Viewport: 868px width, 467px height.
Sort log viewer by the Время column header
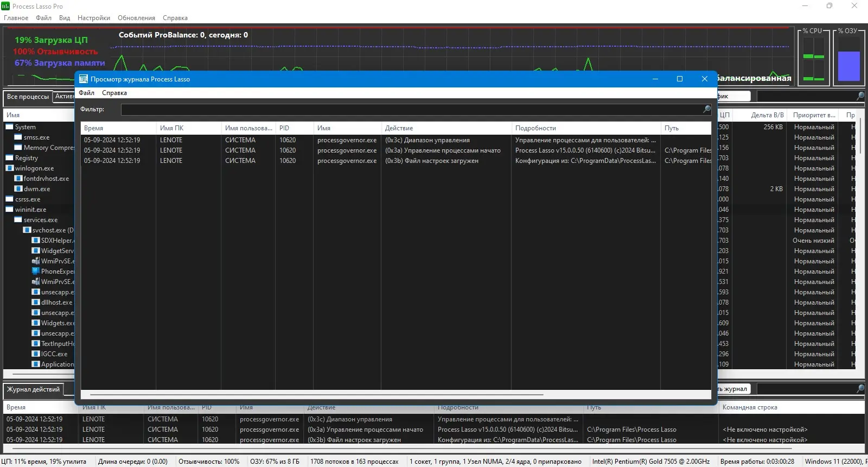click(118, 128)
